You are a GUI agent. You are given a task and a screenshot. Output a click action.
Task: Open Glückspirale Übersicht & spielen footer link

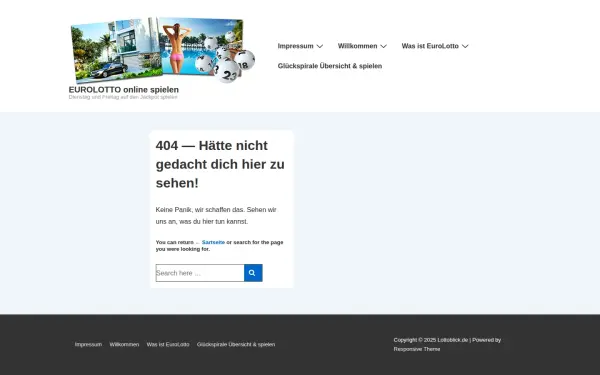(236, 344)
